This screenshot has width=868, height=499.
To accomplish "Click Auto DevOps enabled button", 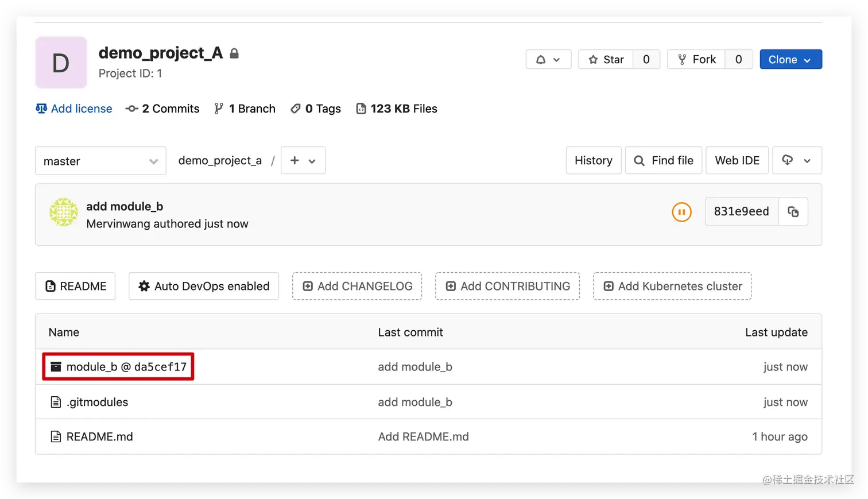I will [x=204, y=286].
